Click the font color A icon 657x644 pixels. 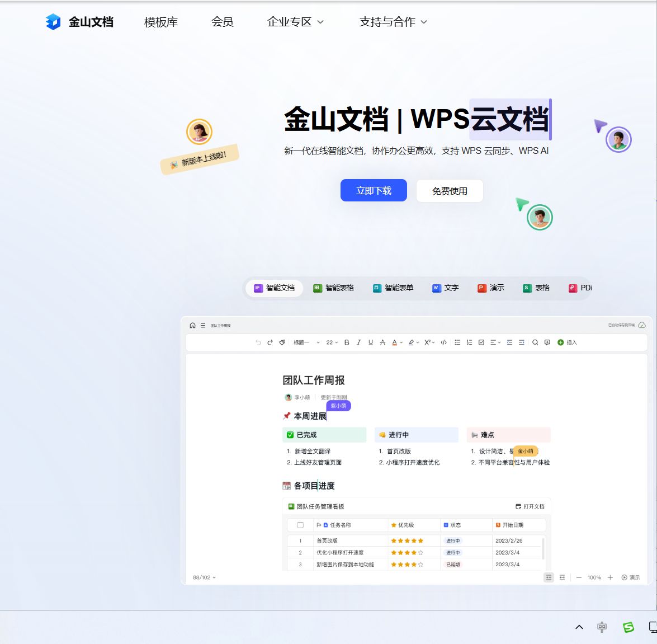point(394,342)
